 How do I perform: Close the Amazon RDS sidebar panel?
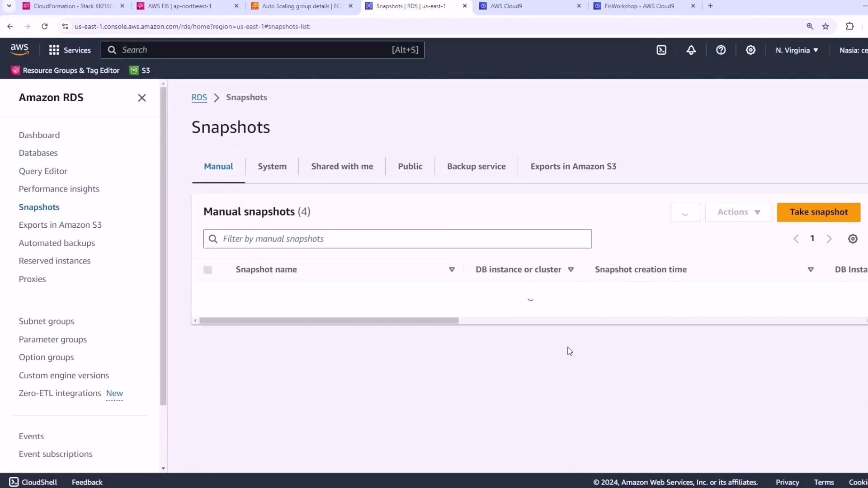[x=142, y=98]
